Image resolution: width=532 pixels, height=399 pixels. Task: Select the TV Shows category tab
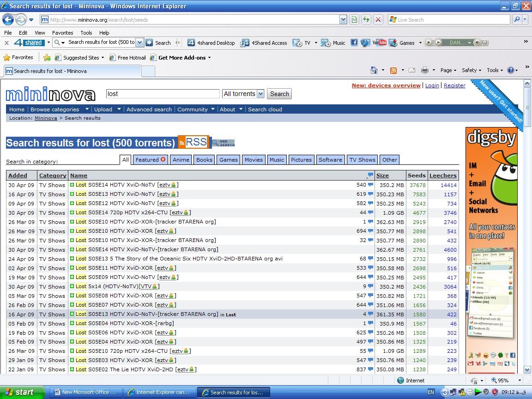pyautogui.click(x=363, y=159)
